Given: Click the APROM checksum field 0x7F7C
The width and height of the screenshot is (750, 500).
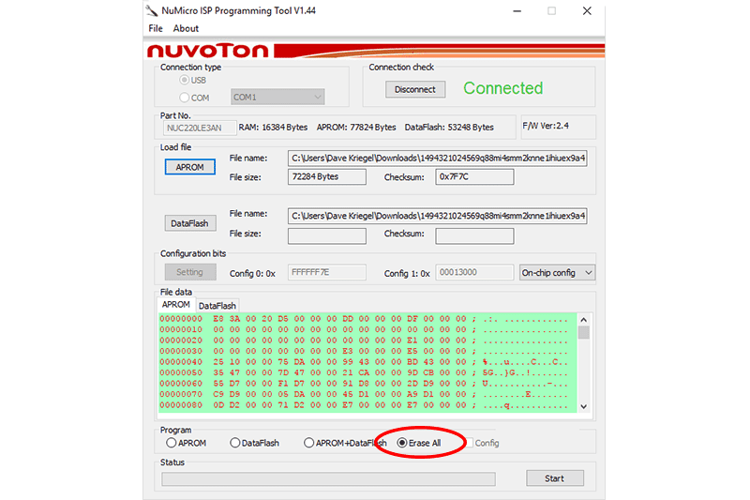Looking at the screenshot, I should (x=474, y=177).
